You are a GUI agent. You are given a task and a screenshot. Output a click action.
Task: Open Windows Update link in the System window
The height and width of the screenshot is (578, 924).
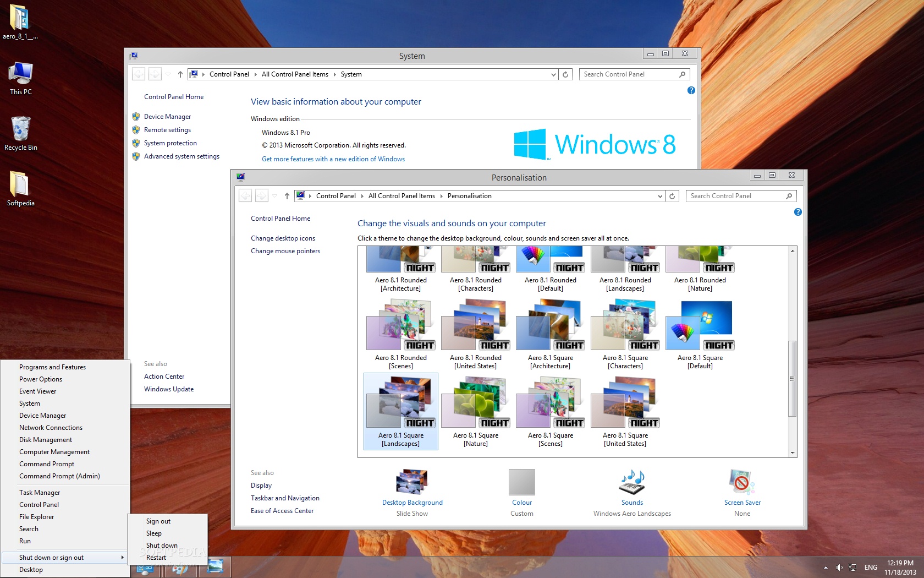coord(169,389)
